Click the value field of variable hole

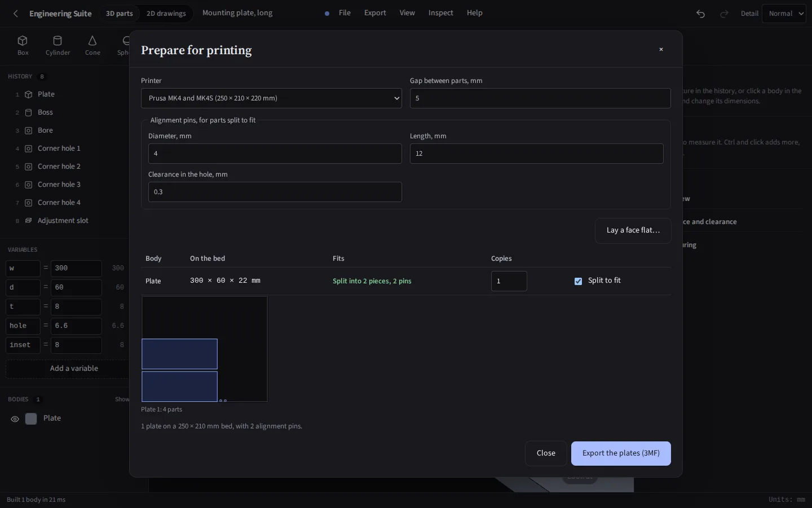coord(76,326)
